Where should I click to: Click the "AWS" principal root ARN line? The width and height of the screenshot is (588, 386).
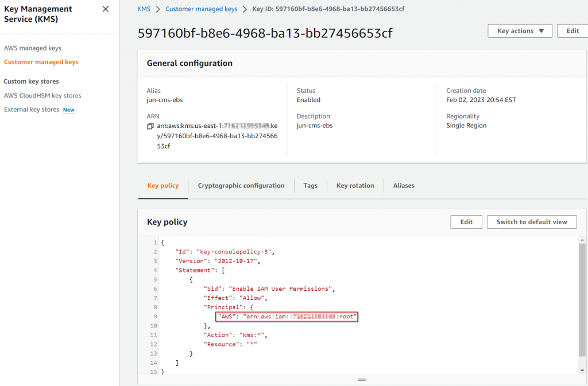pos(287,317)
